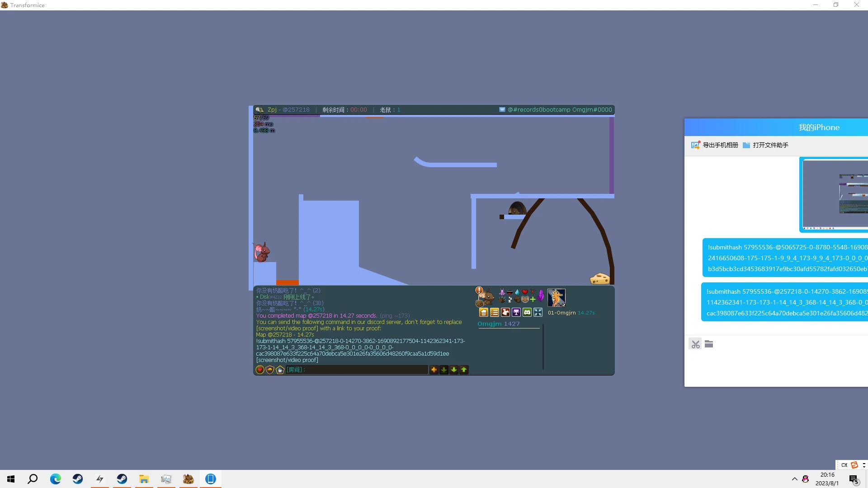Click the QQ penguin tray icon
868x488 pixels.
click(806, 479)
